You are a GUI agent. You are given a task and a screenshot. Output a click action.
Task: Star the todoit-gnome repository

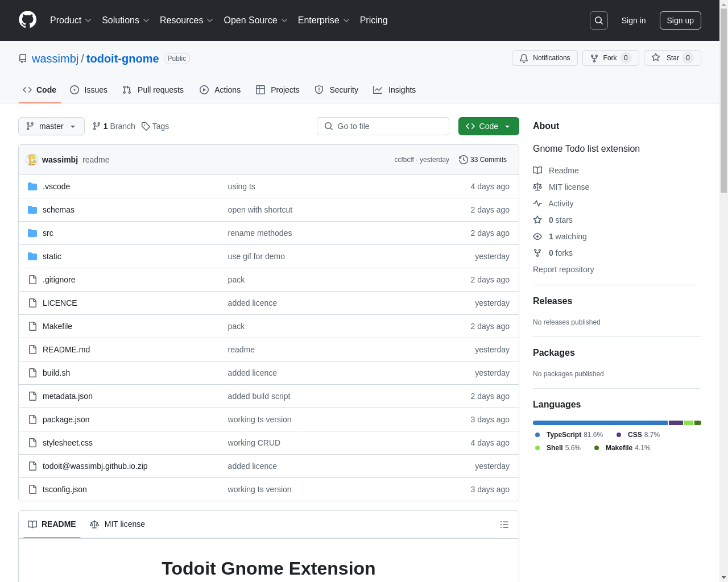672,58
